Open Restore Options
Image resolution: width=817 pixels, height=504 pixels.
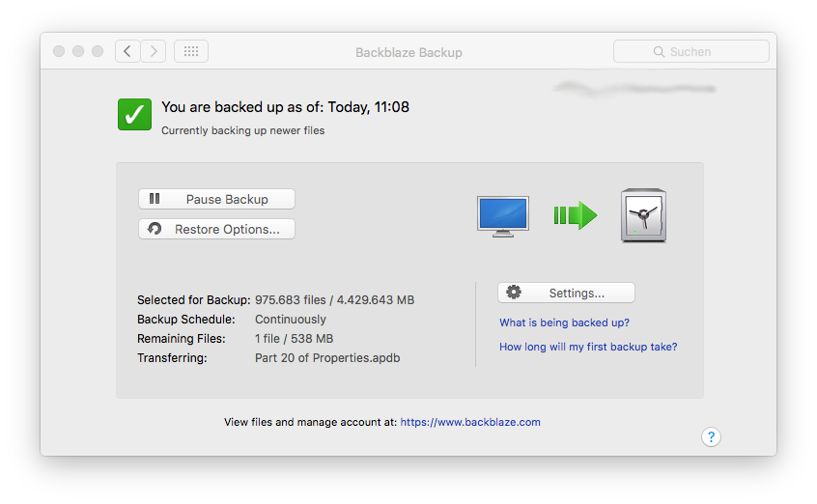[x=216, y=229]
